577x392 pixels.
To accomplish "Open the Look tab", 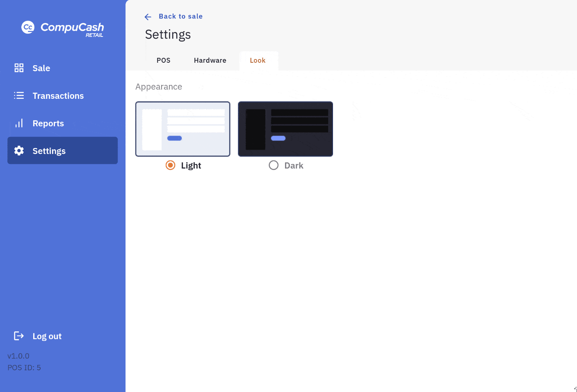I will 258,61.
